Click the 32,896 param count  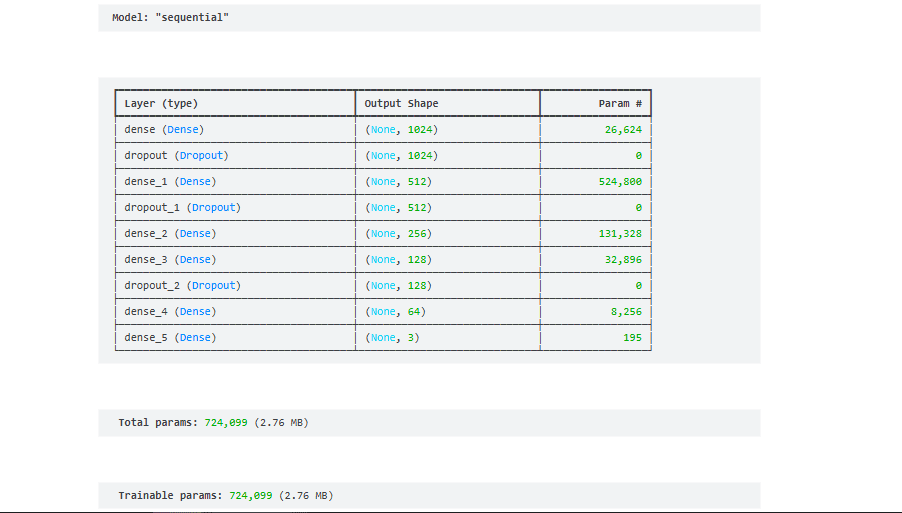(623, 259)
